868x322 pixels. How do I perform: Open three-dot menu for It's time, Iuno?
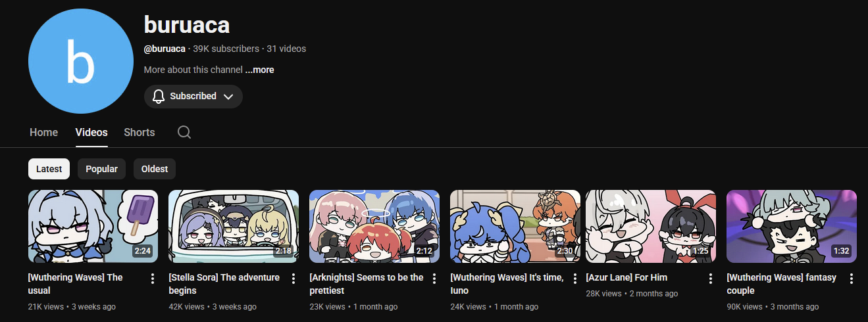click(x=575, y=279)
